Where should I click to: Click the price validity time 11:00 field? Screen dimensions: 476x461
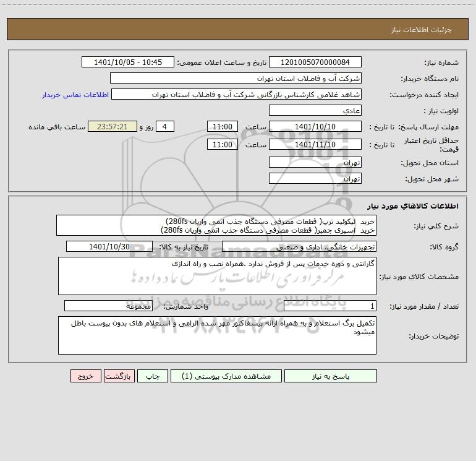point(222,144)
